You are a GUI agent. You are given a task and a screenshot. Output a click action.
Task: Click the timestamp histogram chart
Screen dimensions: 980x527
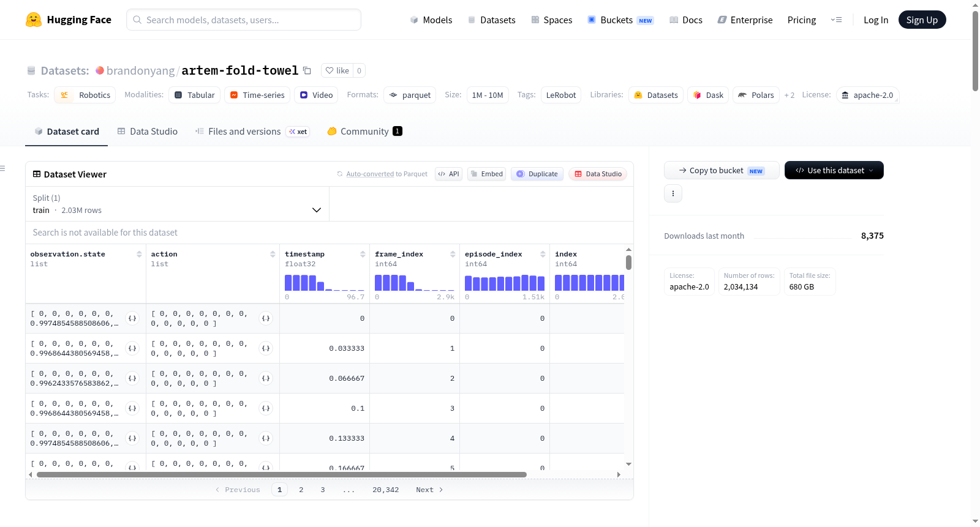325,282
